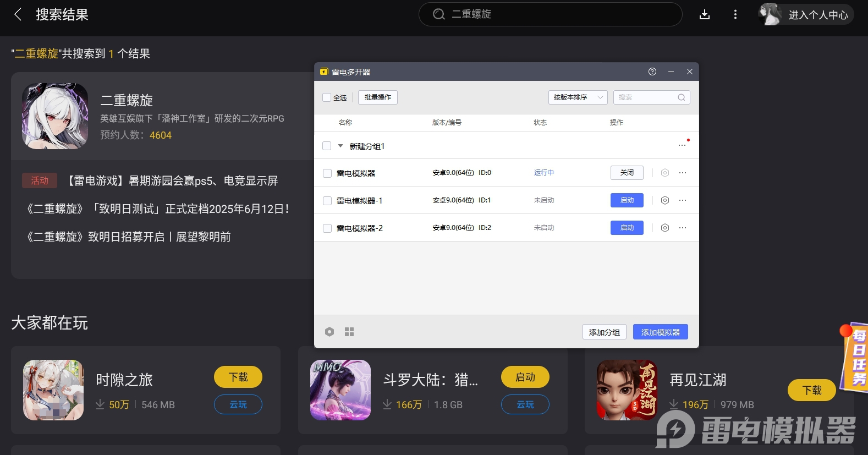Open the 批量操作 batch operations menu
Viewport: 868px width, 455px height.
pyautogui.click(x=377, y=97)
